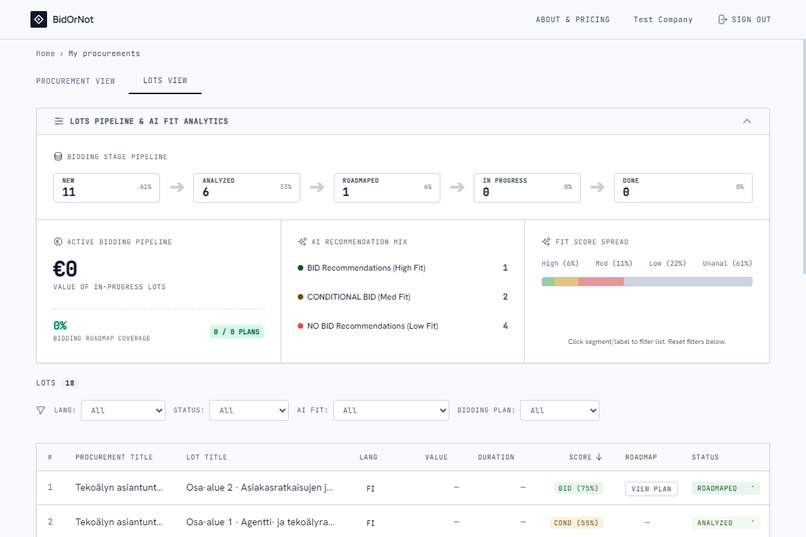
Task: Click the green High segment of fit bar
Action: pyautogui.click(x=548, y=282)
